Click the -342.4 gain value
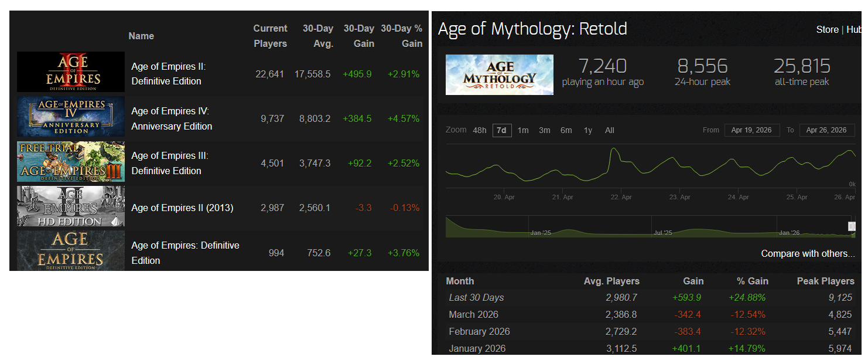868x363 pixels. point(688,314)
